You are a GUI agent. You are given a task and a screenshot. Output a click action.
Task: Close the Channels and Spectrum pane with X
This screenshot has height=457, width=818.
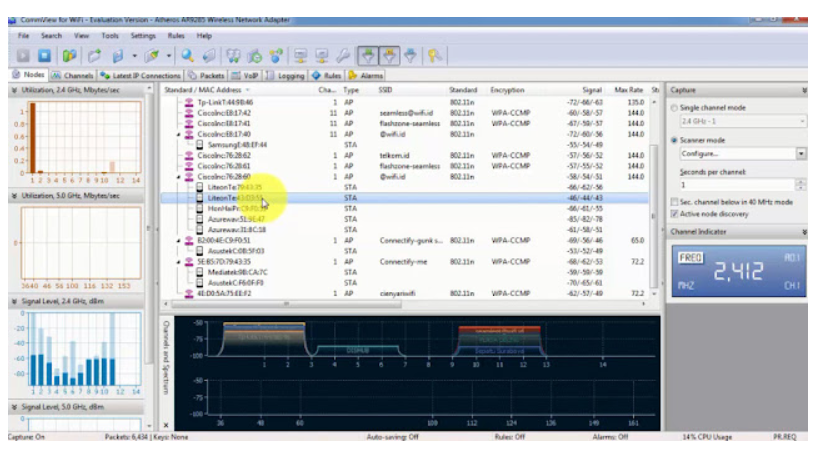(x=166, y=425)
